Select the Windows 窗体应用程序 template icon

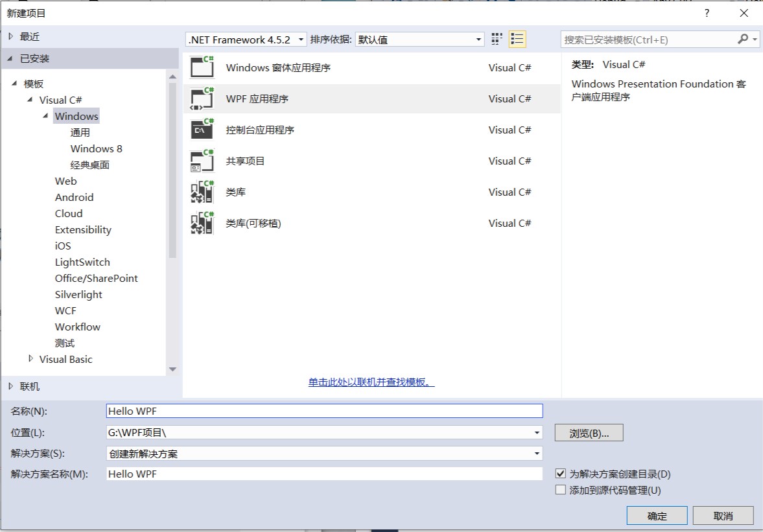202,67
